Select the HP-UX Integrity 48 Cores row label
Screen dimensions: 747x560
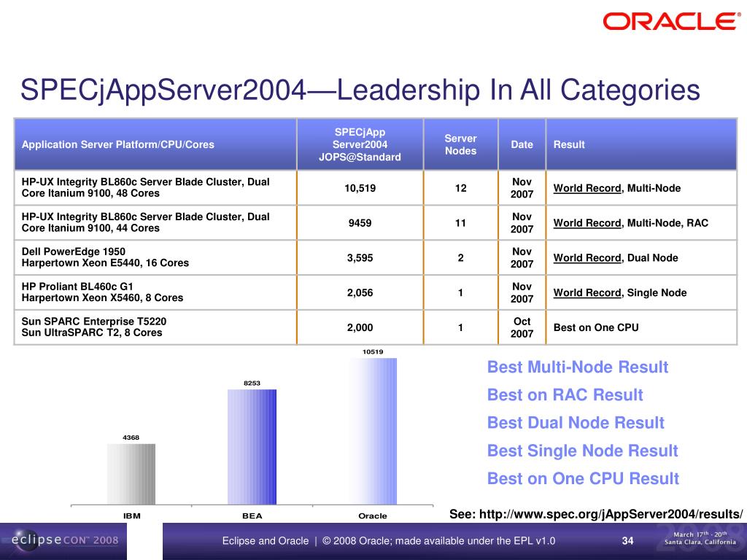coord(145,187)
